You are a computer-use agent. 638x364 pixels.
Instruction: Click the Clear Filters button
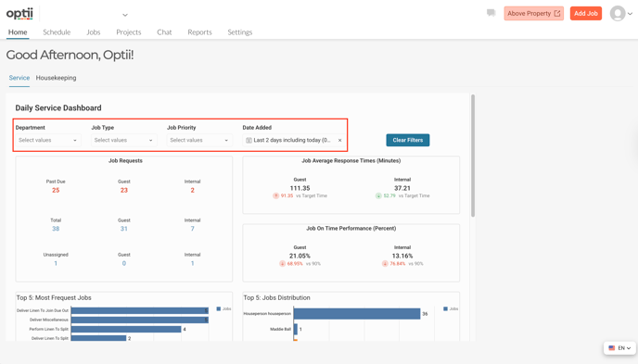click(x=408, y=140)
